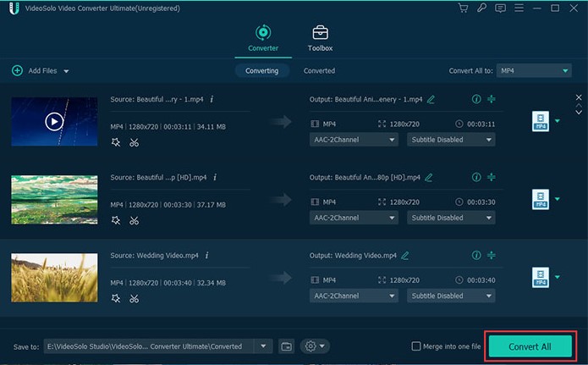
Task: Rename output of Wedding Video with pencil icon
Action: [x=405, y=255]
